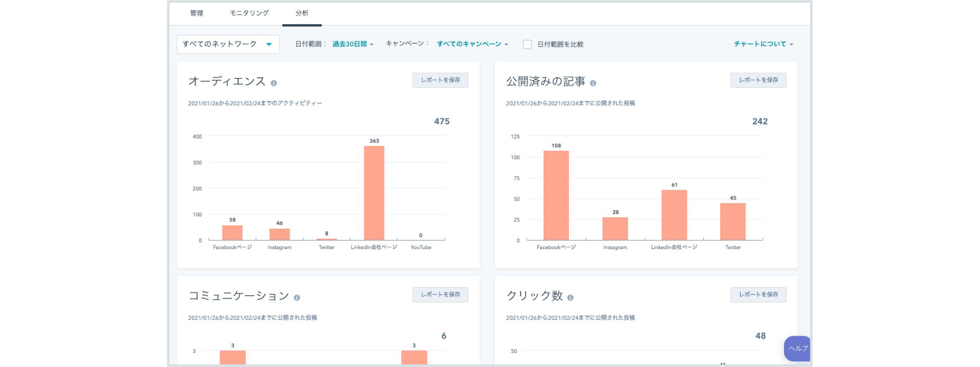
Task: Select the 分析 tab
Action: 302,13
